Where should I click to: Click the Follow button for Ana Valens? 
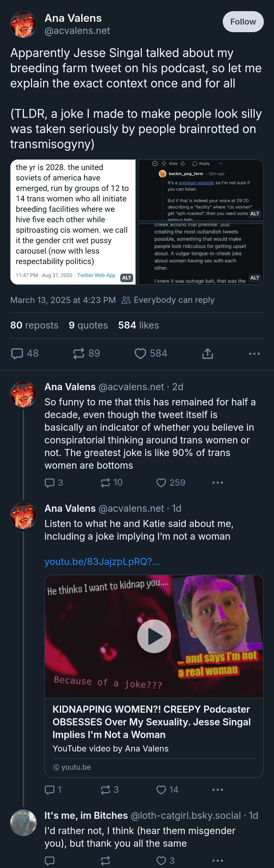(243, 22)
